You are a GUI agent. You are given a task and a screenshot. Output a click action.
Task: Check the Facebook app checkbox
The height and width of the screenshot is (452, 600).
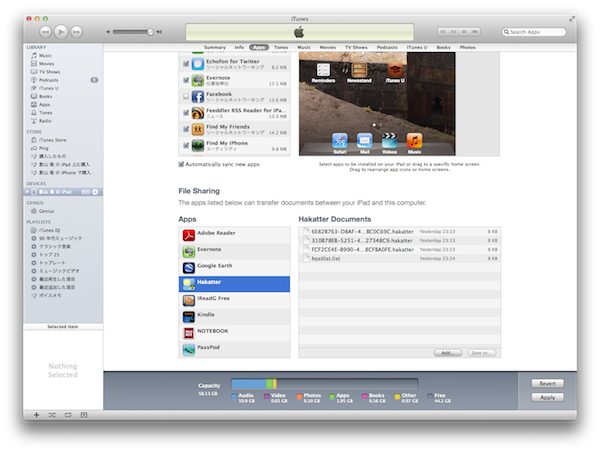(186, 96)
